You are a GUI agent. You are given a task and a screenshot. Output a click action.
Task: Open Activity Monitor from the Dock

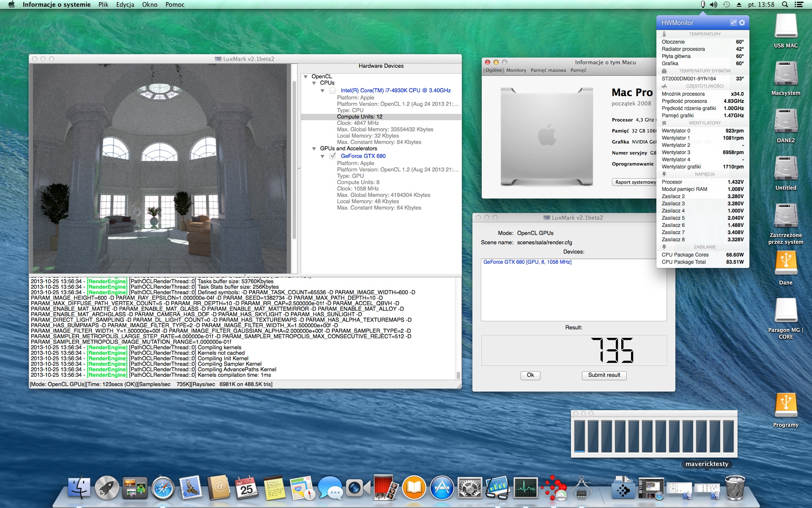pos(525,488)
